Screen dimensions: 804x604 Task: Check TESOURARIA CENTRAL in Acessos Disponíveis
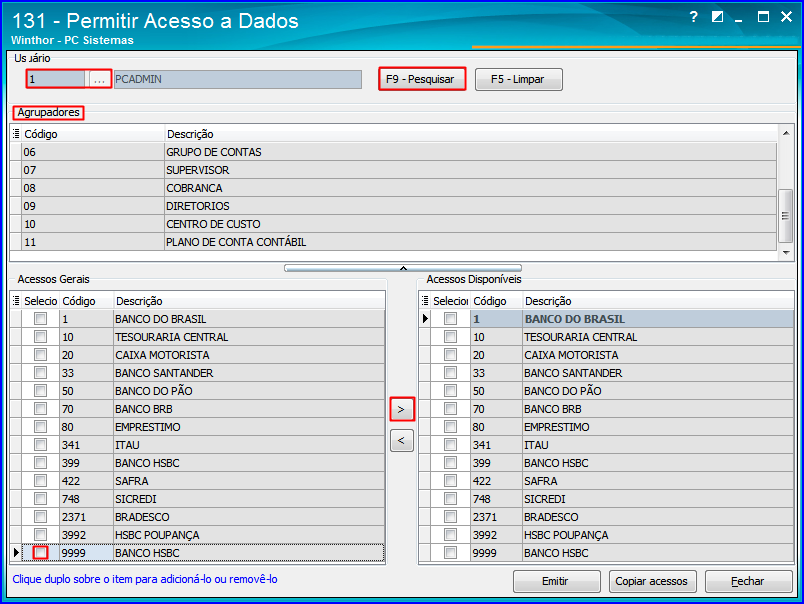451,337
